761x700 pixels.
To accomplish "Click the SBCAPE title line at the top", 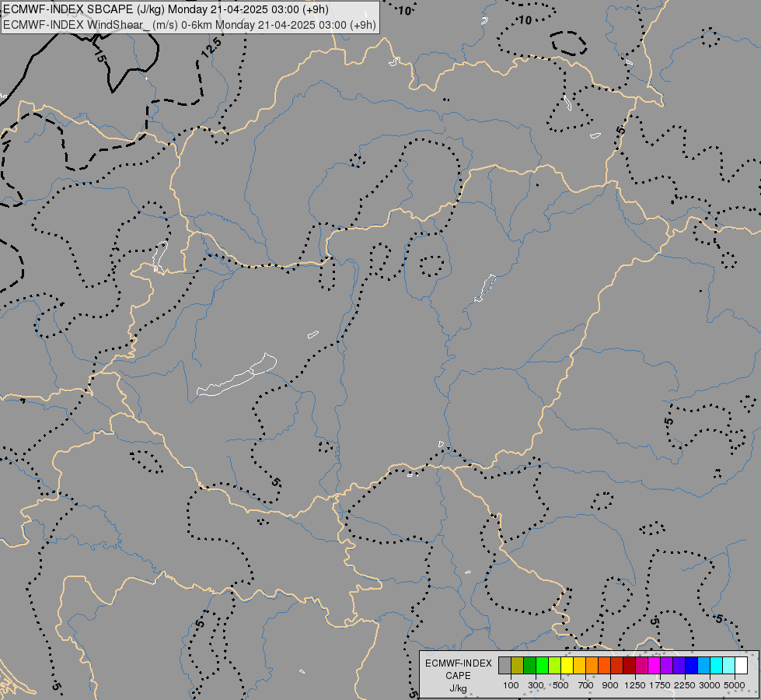I will 166,9.
